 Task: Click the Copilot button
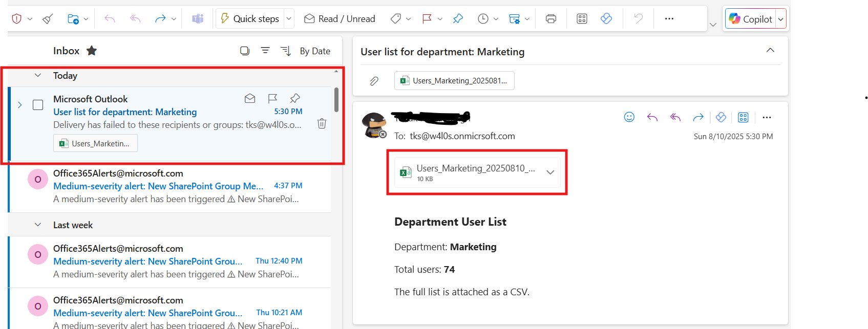(x=750, y=19)
